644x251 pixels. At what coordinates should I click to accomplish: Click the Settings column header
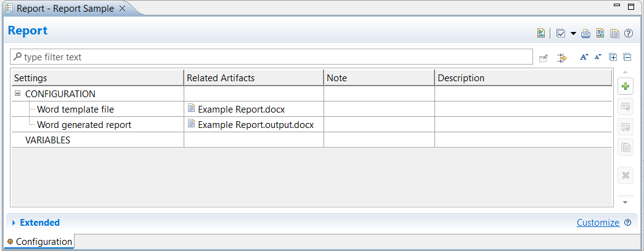[31, 78]
